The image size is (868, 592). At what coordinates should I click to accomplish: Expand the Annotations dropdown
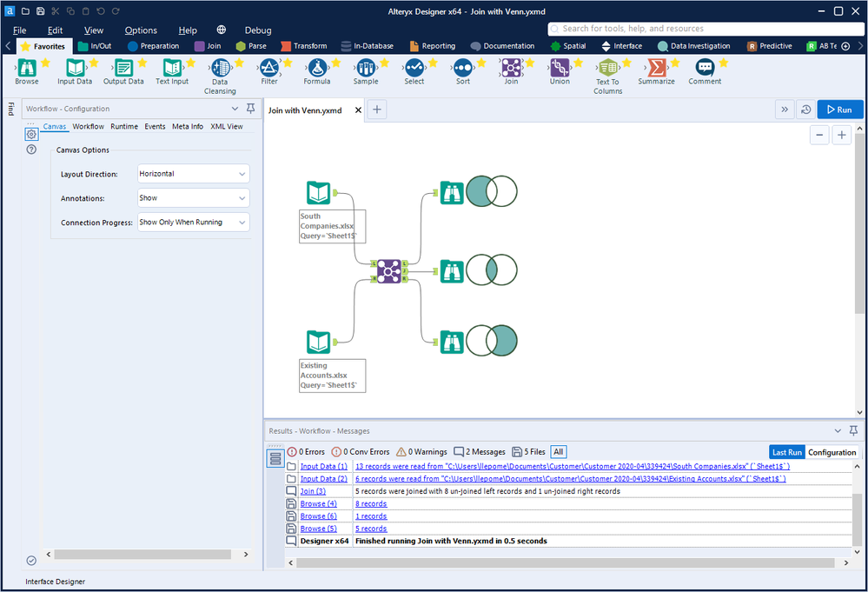pyautogui.click(x=193, y=198)
